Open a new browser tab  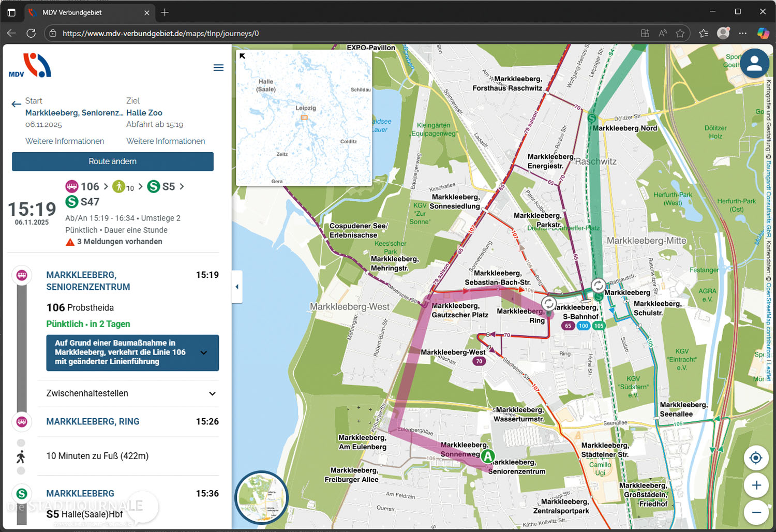(165, 12)
